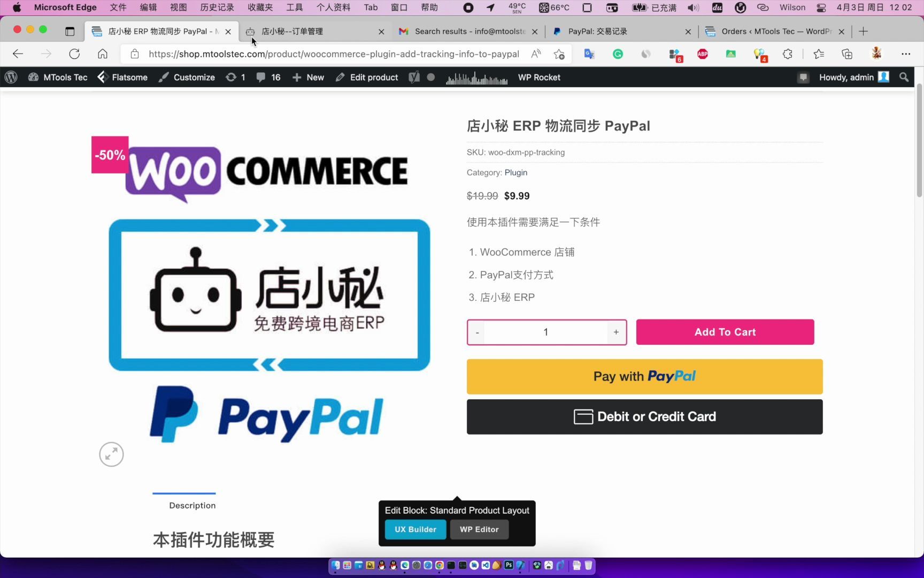Open the Edge settings and more menu
Image resolution: width=924 pixels, height=578 pixels.
[906, 54]
